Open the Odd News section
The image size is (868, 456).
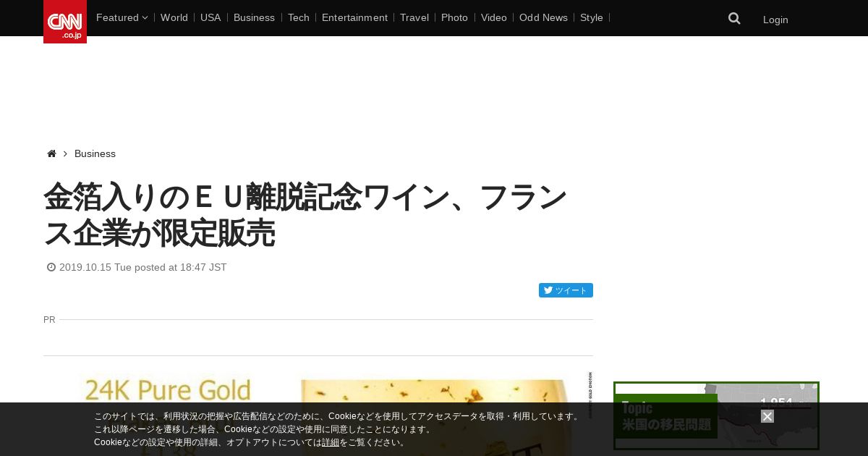point(543,17)
